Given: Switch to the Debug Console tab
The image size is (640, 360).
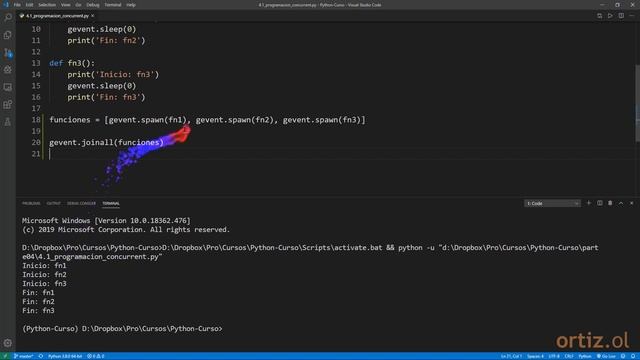Looking at the screenshot, I should (x=81, y=203).
